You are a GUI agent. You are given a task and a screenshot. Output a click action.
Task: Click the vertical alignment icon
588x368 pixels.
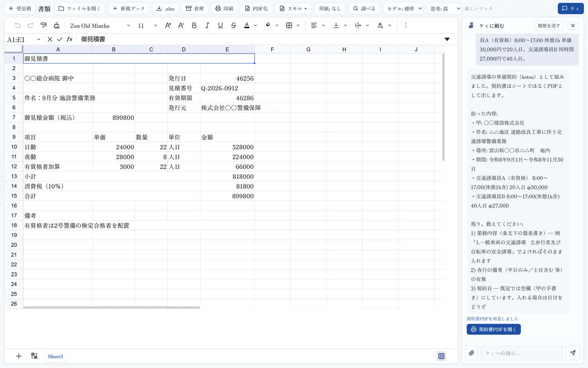[x=336, y=25]
